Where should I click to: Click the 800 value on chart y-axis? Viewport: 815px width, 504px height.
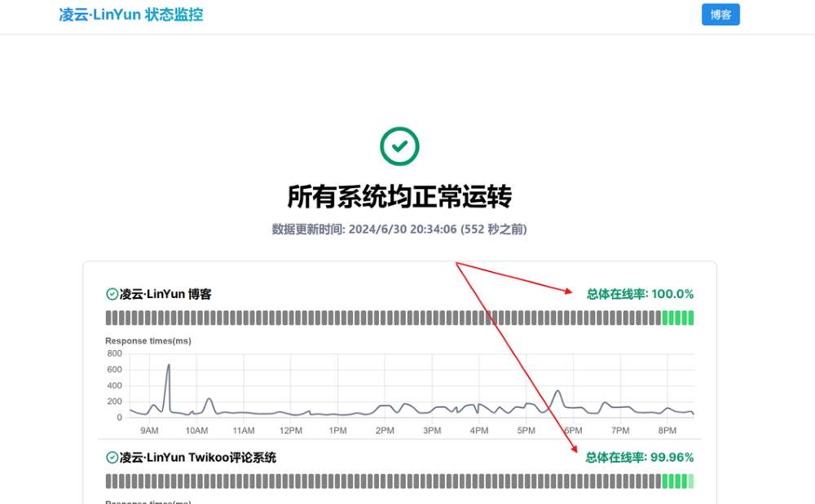pos(114,353)
